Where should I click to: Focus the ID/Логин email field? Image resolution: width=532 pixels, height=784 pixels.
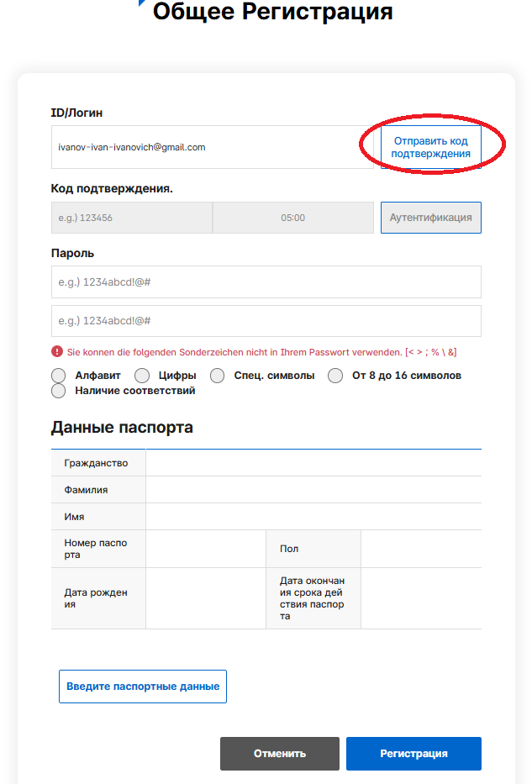tap(213, 147)
